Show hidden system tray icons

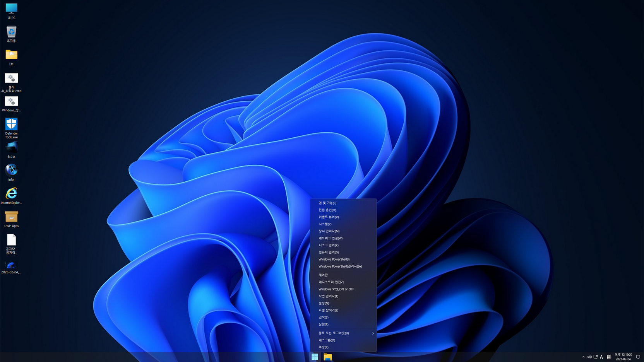(583, 357)
